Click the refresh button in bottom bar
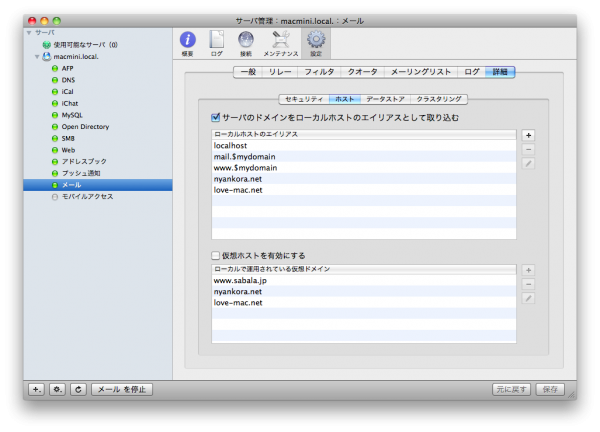600x432 pixels. [78, 390]
